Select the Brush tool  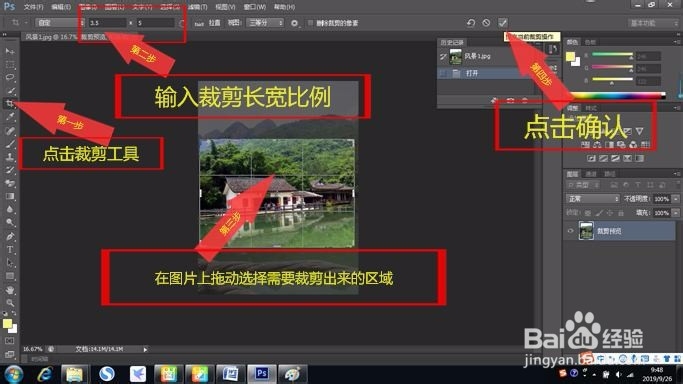pos(10,143)
